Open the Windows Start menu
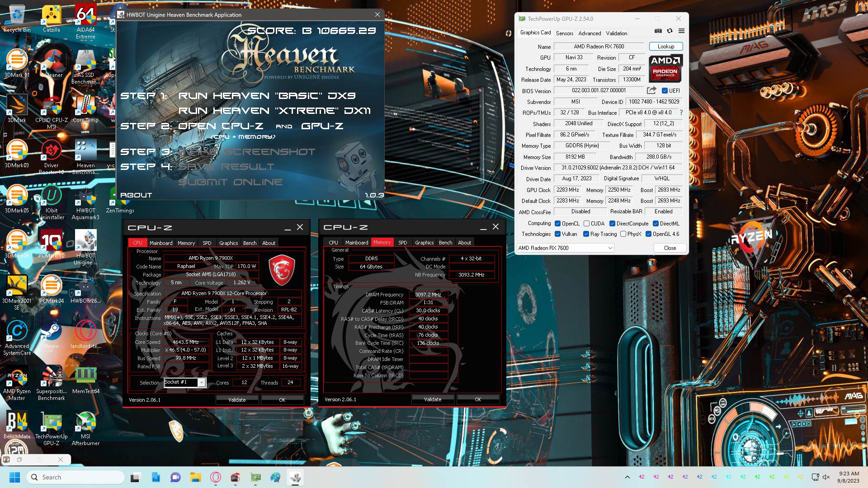Viewport: 868px width, 488px height. pyautogui.click(x=14, y=477)
